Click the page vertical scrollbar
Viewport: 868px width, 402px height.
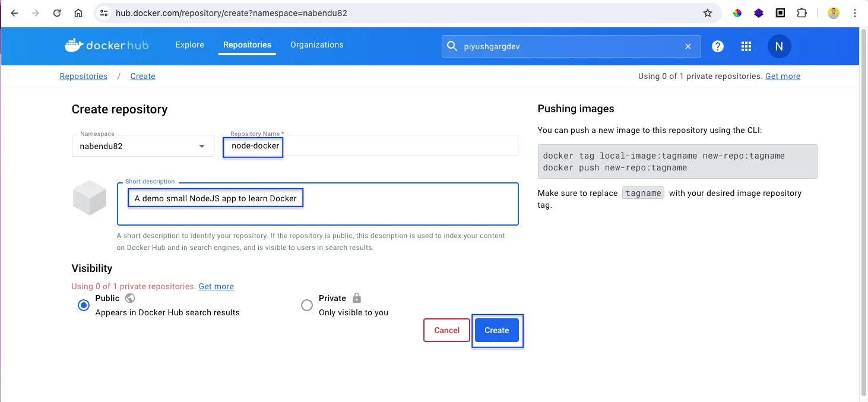[864, 214]
